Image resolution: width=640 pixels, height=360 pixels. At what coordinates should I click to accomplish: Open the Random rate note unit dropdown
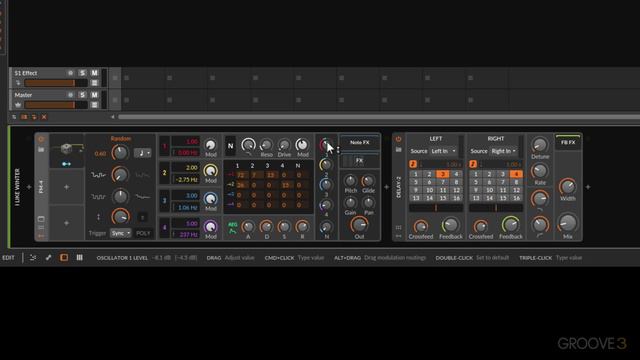(x=142, y=153)
